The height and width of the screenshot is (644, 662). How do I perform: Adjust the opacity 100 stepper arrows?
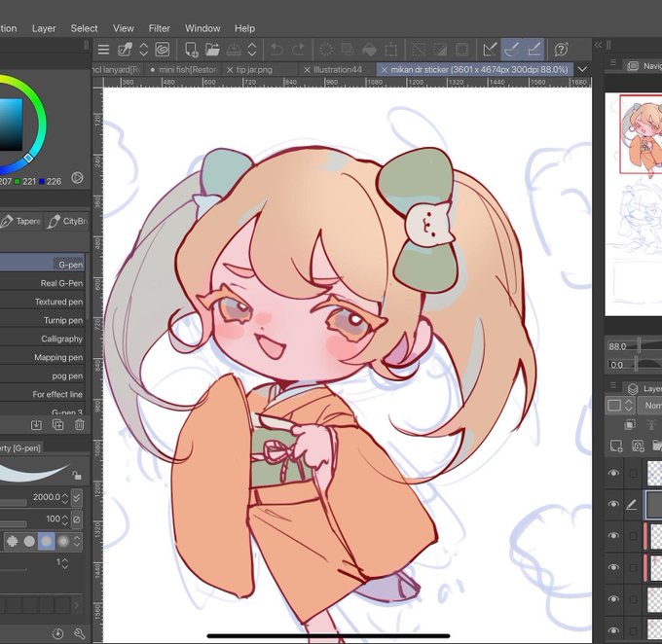(x=64, y=519)
